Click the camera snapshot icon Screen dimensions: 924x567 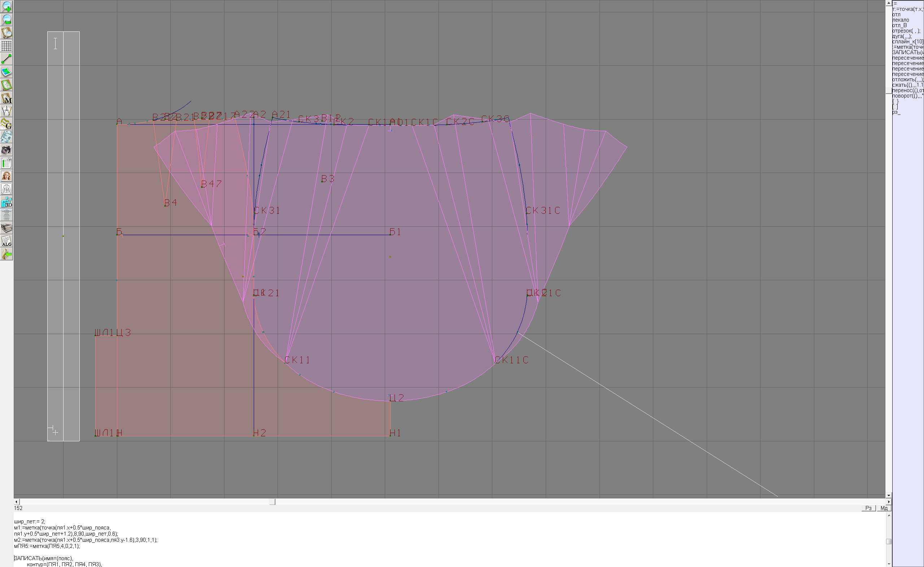coord(7,150)
